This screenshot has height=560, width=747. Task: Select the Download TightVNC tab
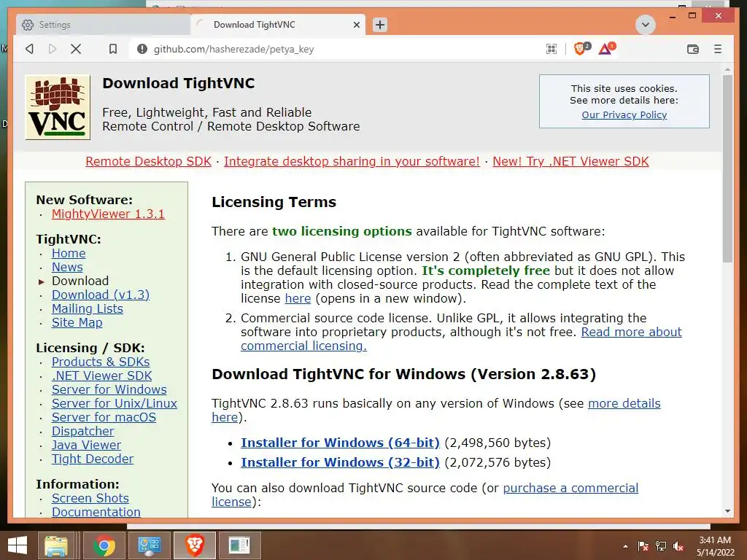[278, 25]
